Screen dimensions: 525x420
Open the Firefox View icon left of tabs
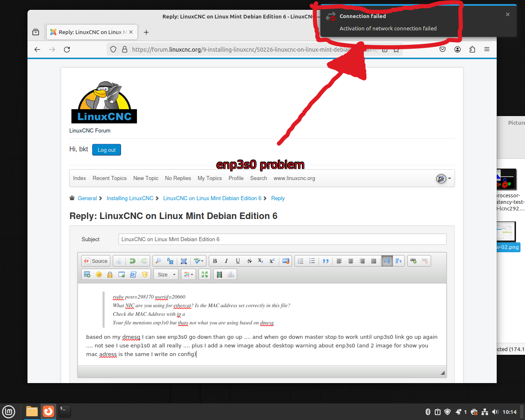36,32
